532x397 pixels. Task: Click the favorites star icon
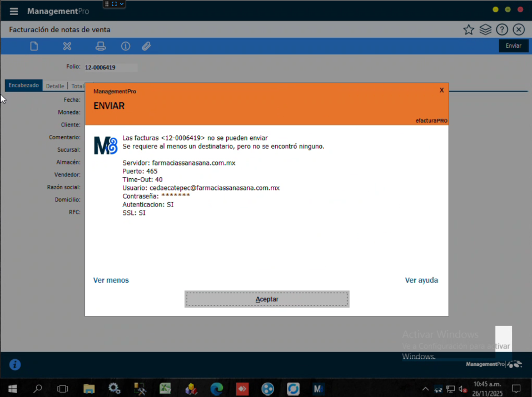pyautogui.click(x=469, y=30)
